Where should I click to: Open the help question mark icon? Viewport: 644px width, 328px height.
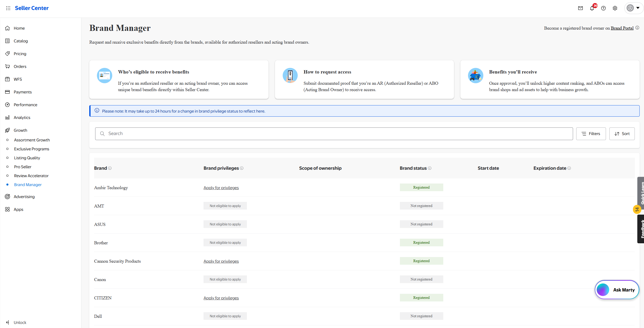click(x=603, y=8)
